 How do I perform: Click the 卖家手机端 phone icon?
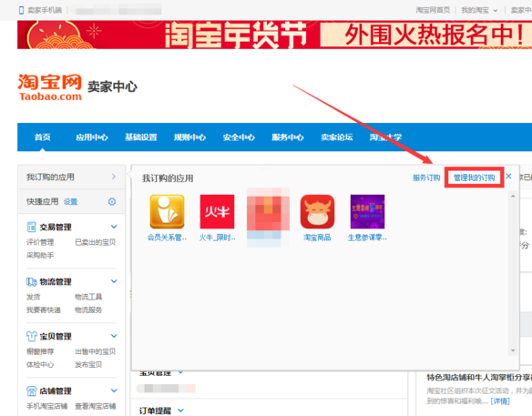(21, 10)
